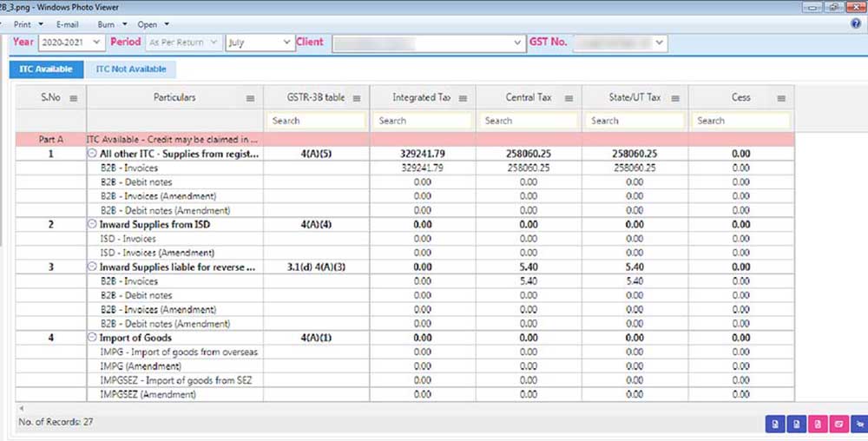Click the GSTR-3B table column menu icon
868x441 pixels.
tap(357, 98)
